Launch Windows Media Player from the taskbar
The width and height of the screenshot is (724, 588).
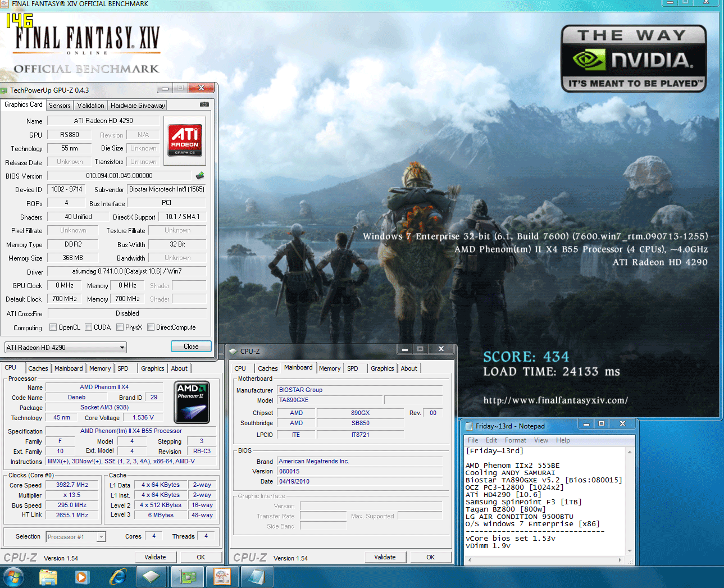point(82,577)
